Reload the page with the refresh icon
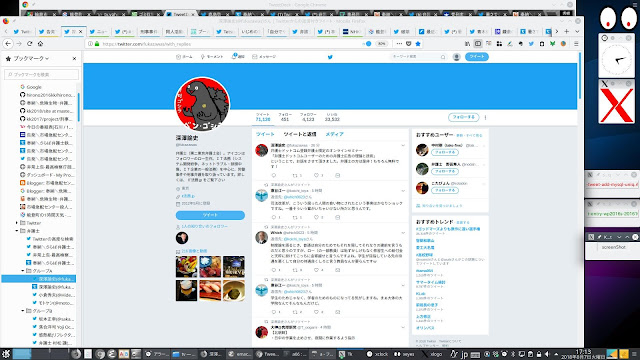Image resolution: width=640 pixels, height=360 pixels. tap(29, 44)
